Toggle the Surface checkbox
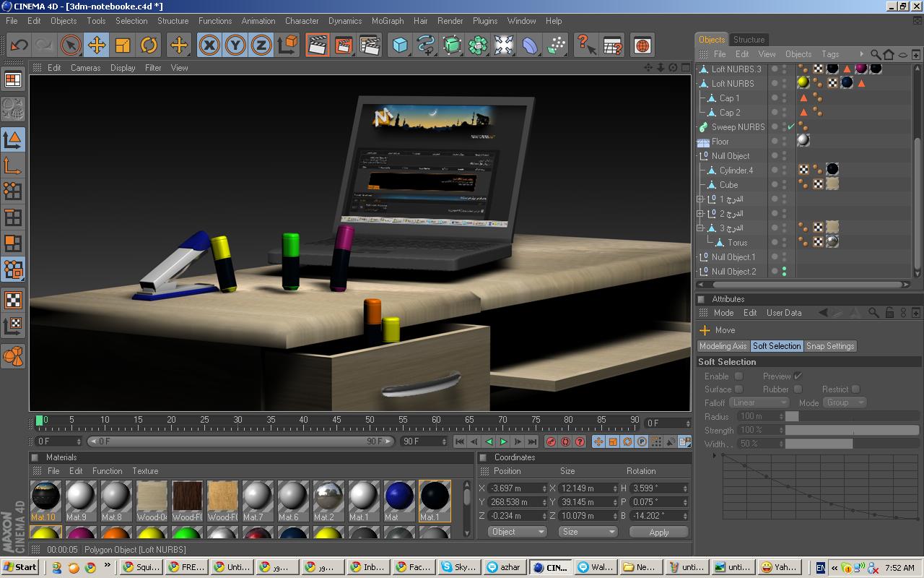The image size is (924, 578). click(x=738, y=389)
